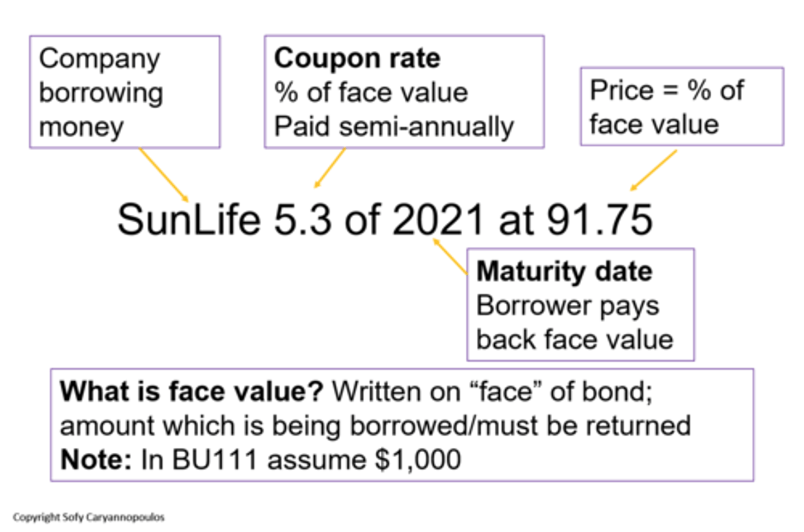Click the "borrowed/must be returned" phrase
Viewport: 804px width, 532px height.
[x=520, y=426]
